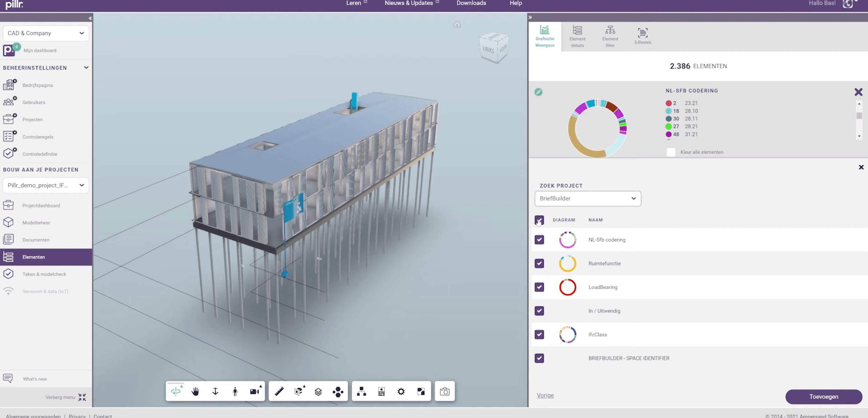Click the LINKS face of view cube
Screen dimensions: 868x418
pos(488,50)
